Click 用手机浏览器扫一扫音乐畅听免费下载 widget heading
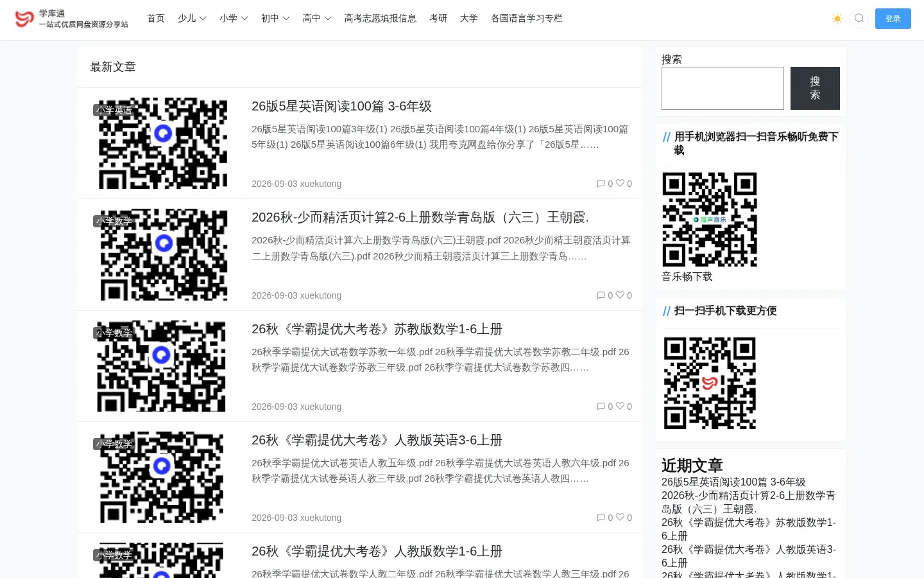Screen dimensions: 924x578 coord(756,143)
